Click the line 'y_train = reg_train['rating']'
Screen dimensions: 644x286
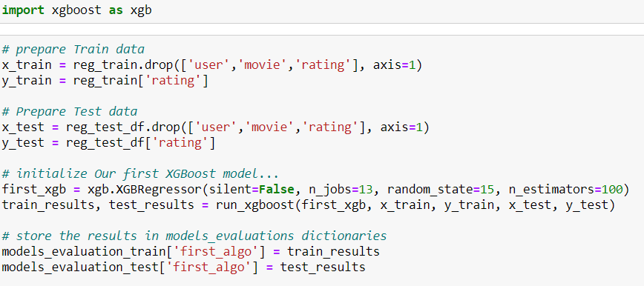(x=105, y=81)
